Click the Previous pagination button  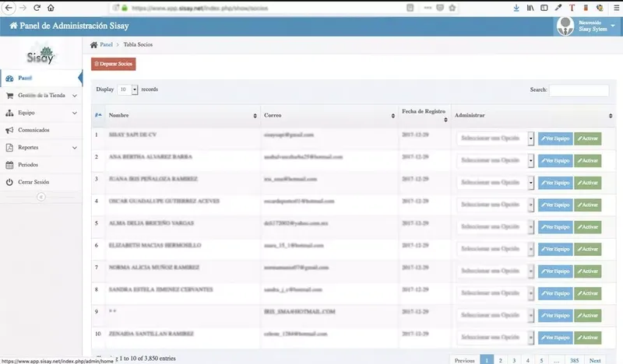[x=464, y=360]
